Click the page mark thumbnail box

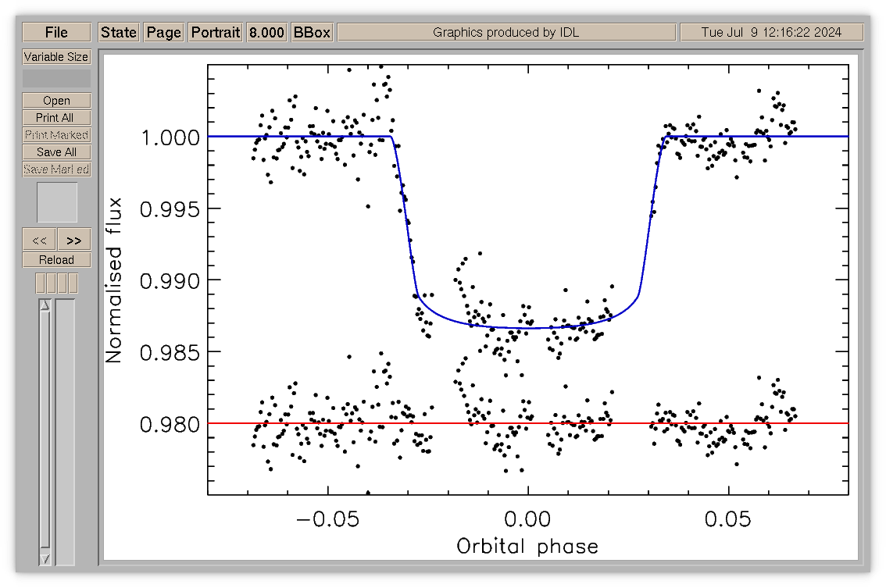point(57,202)
